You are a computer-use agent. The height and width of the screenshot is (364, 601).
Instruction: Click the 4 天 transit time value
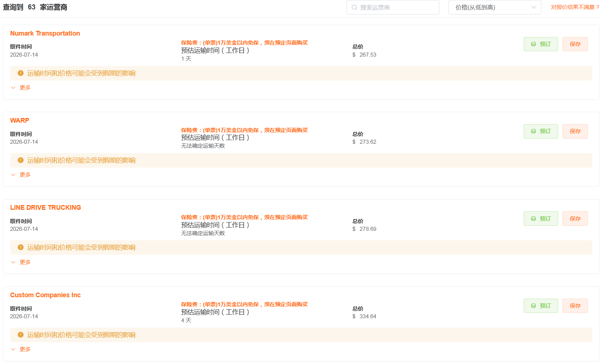coord(186,320)
